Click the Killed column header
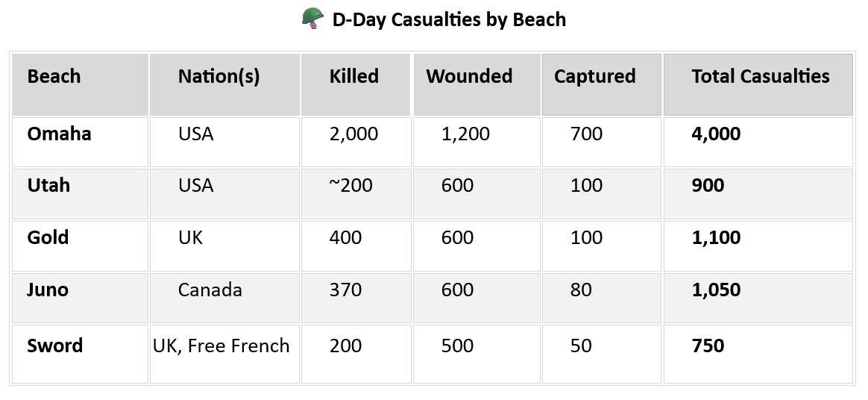The image size is (868, 400). point(353,76)
